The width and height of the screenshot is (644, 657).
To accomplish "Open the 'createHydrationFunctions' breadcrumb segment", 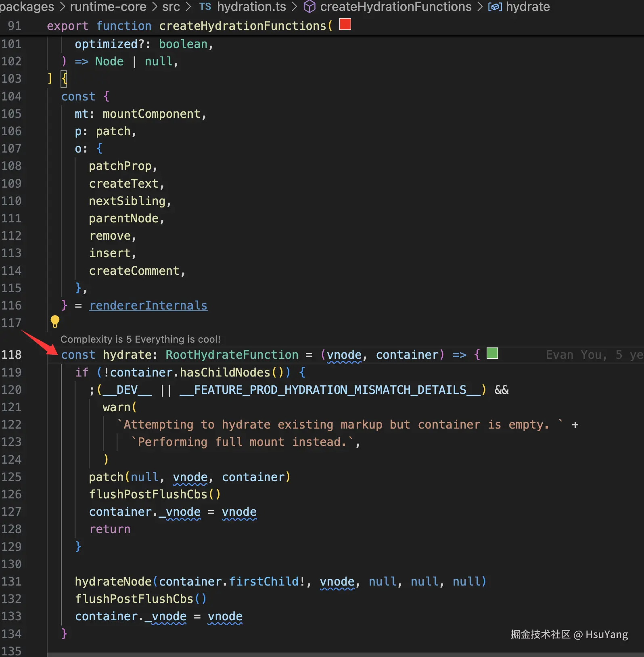I will pos(395,7).
